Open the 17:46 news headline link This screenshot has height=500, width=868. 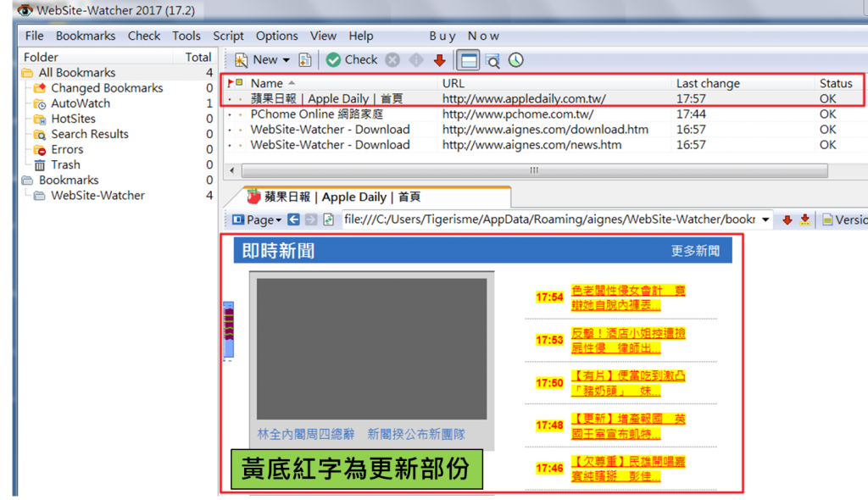click(x=628, y=469)
